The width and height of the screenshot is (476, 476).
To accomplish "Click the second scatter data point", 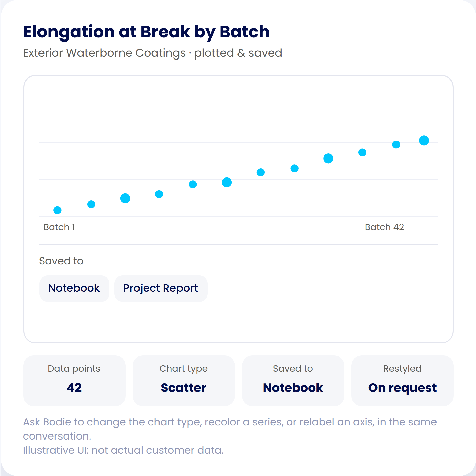I will tap(91, 204).
